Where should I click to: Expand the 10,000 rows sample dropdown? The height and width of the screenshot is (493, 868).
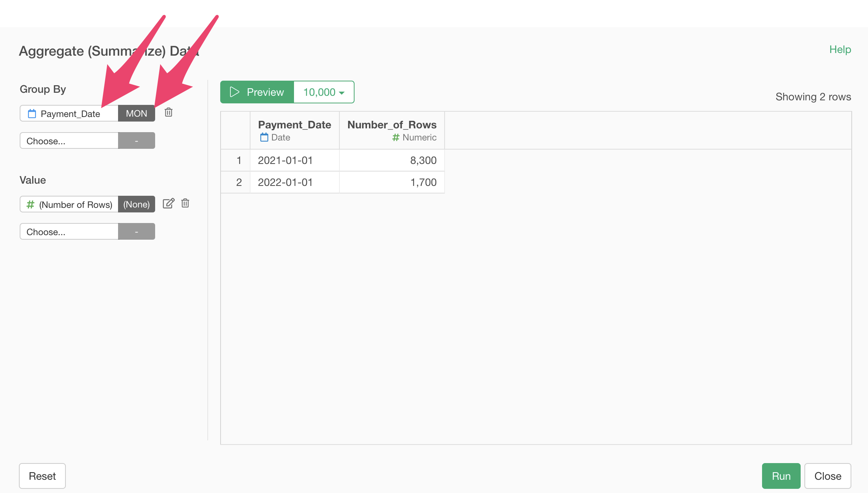(x=324, y=92)
